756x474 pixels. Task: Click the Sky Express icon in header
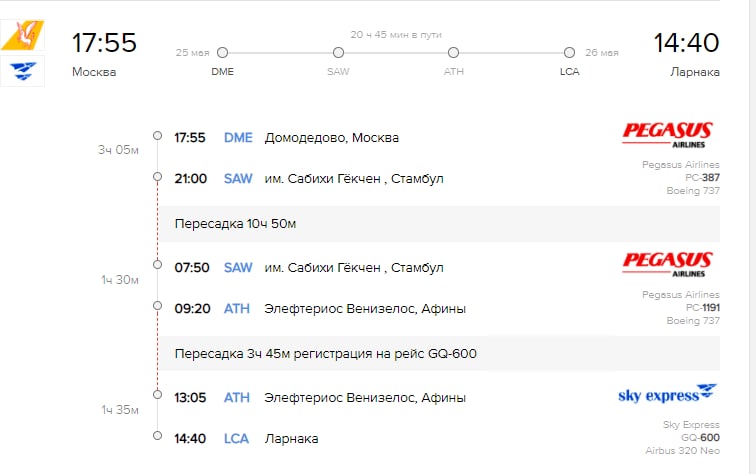[x=22, y=71]
